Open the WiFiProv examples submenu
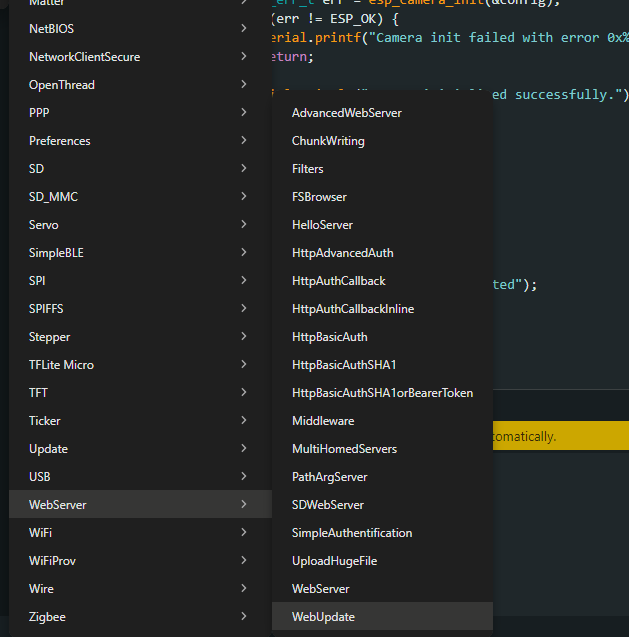Viewport: 629px width, 637px height. pyautogui.click(x=140, y=561)
